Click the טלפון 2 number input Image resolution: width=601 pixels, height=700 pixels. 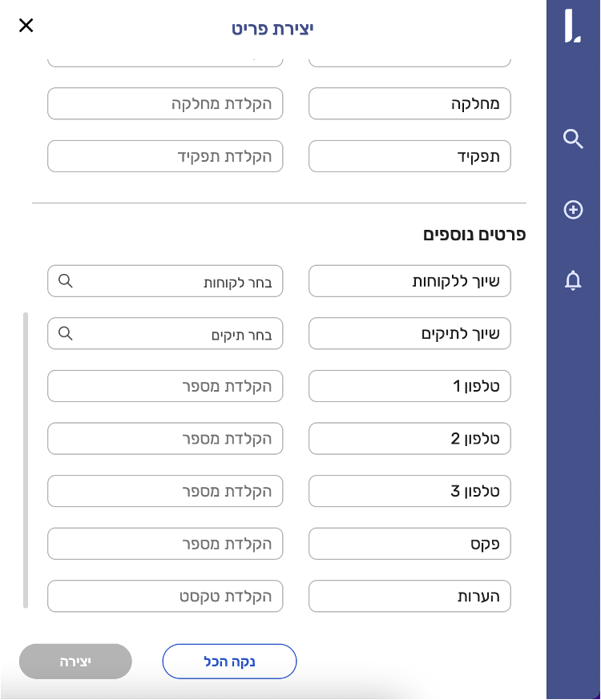[x=165, y=438]
